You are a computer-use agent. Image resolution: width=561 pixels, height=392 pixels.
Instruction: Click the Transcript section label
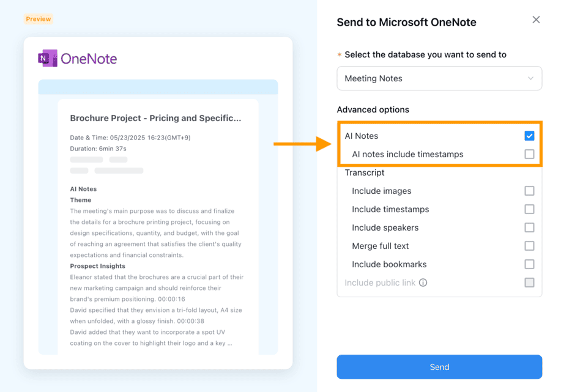click(x=364, y=172)
